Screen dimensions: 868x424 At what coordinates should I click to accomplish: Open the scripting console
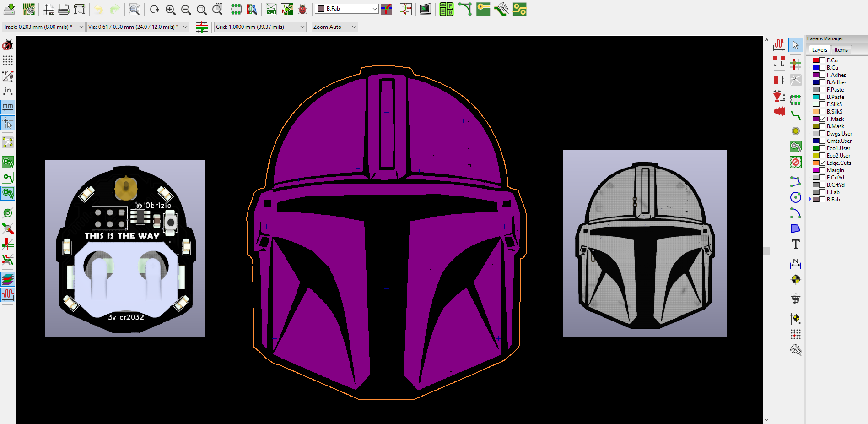426,9
